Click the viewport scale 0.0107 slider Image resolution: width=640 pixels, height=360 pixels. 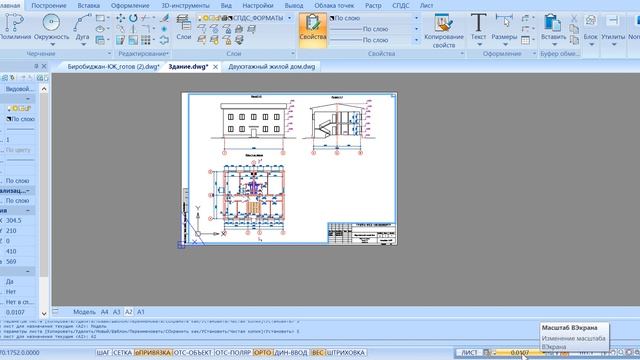coord(519,353)
